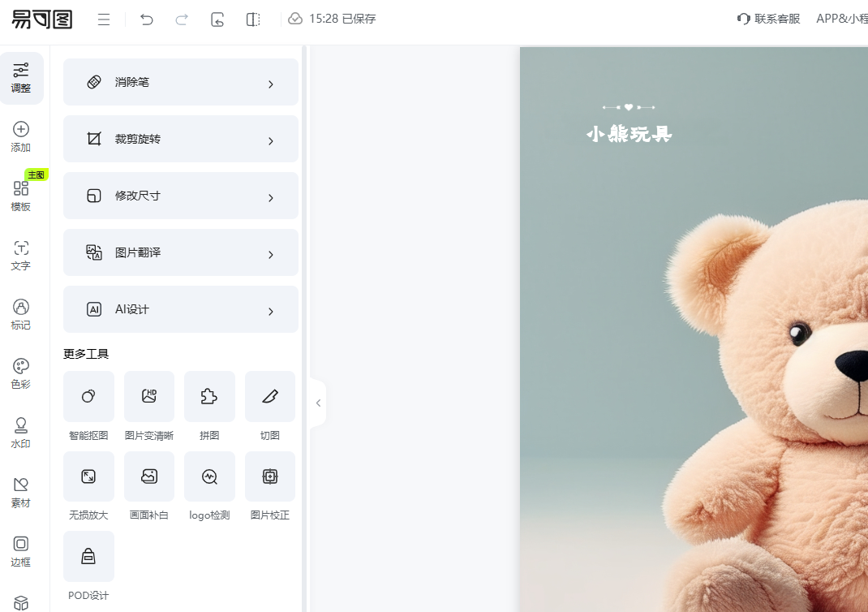Launch the logo检测 detection tool

(209, 476)
